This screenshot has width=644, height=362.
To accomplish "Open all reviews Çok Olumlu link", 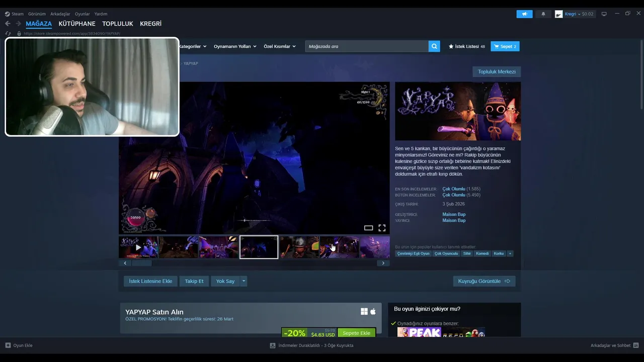I will 454,195.
